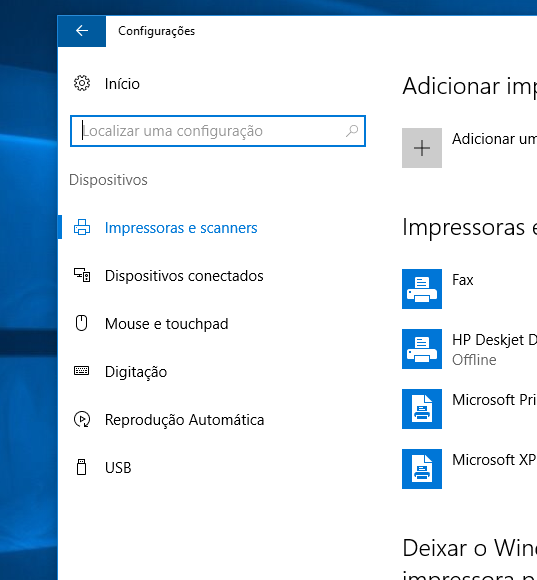537x580 pixels.
Task: Click the Dispositivos category heading
Action: (108, 180)
